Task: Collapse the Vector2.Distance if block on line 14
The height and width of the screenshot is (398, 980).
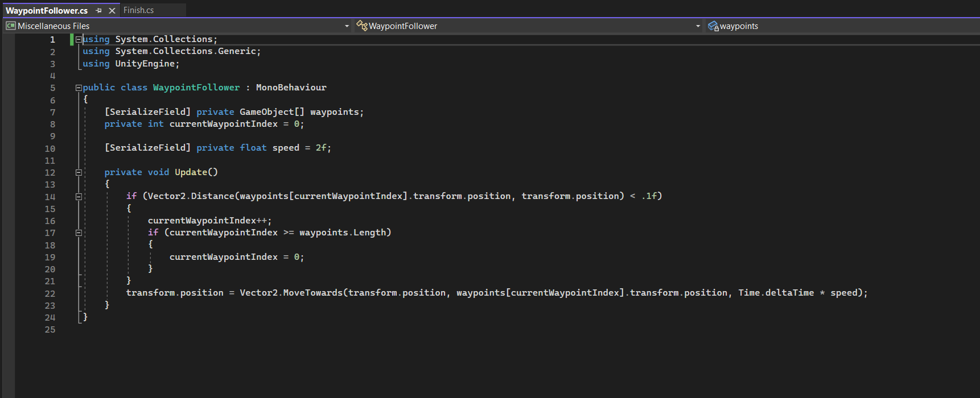Action: coord(79,197)
